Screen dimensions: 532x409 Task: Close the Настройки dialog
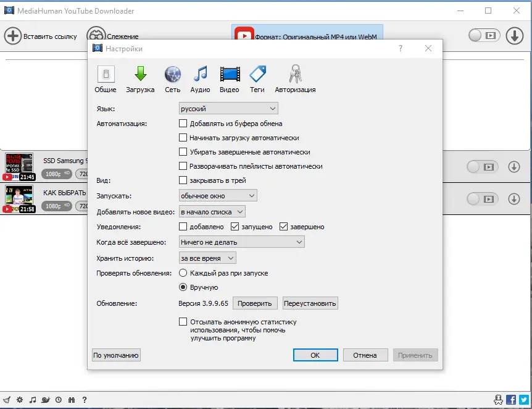coord(428,49)
